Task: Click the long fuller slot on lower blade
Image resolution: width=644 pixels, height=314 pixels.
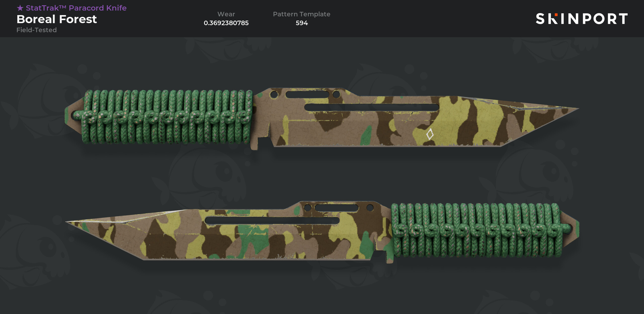Action: 272,221
